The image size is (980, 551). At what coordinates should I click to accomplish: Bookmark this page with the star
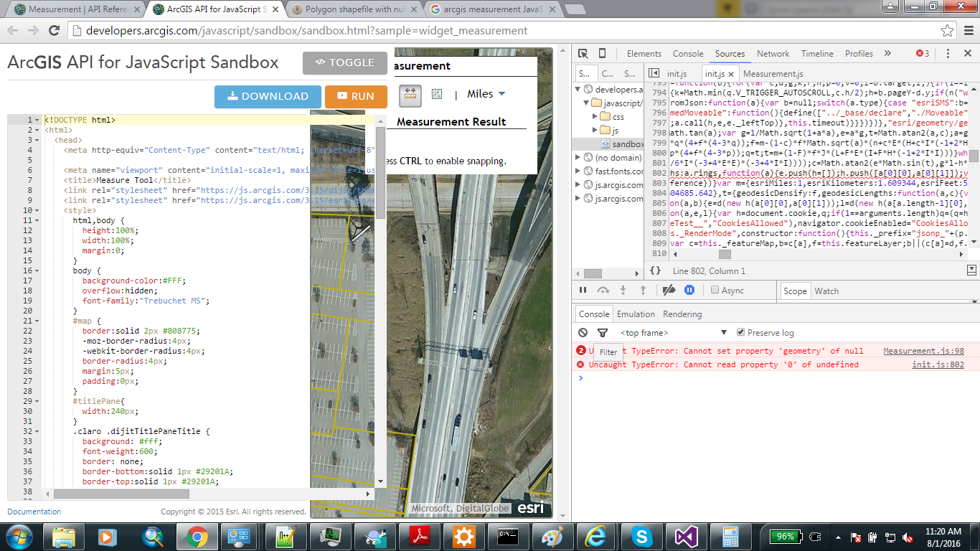[x=947, y=31]
